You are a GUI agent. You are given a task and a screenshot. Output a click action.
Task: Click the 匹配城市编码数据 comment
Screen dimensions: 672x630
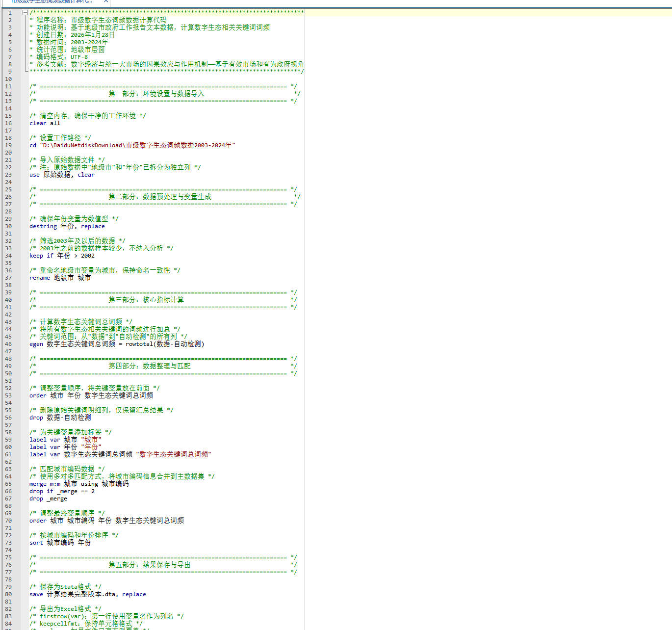point(67,469)
